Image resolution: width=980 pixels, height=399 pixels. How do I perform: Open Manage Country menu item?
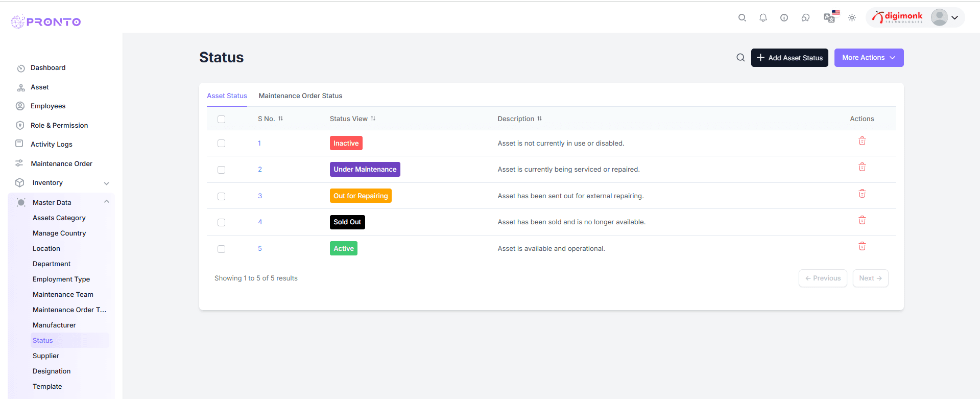(x=59, y=233)
